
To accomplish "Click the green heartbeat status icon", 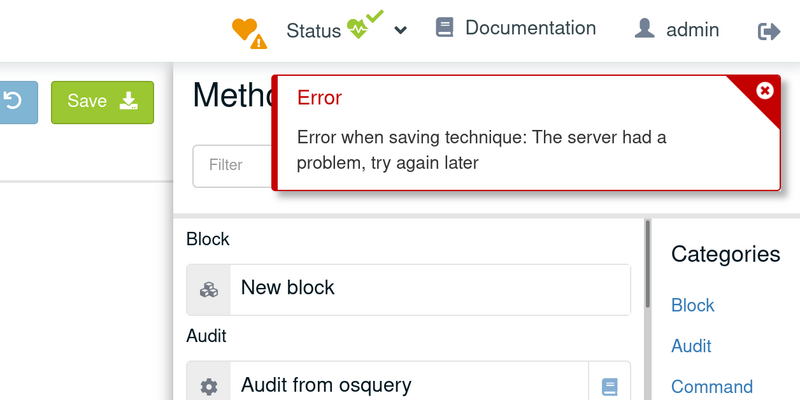I will click(365, 24).
